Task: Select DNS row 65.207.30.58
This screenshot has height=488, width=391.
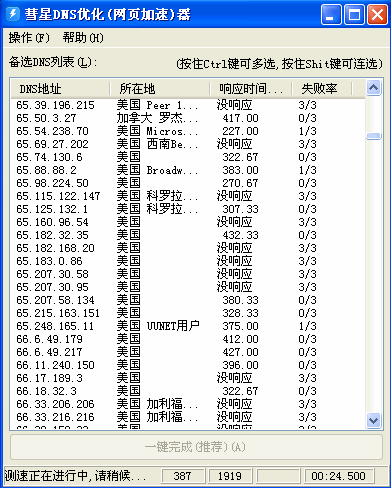Action: pos(188,274)
